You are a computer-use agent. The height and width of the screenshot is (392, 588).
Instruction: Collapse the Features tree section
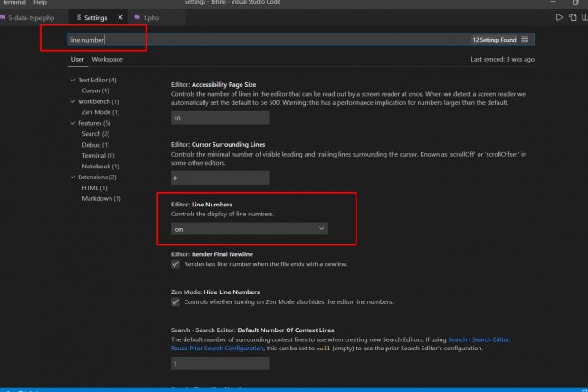tap(72, 123)
